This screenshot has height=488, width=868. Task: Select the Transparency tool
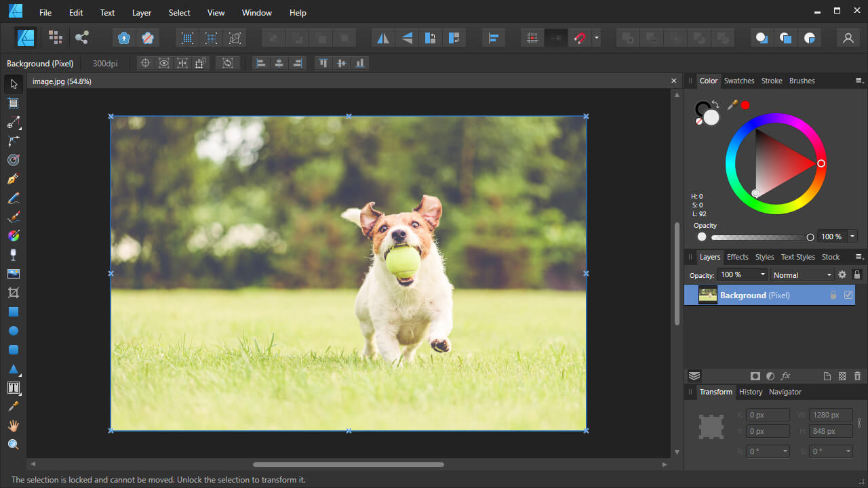14,255
